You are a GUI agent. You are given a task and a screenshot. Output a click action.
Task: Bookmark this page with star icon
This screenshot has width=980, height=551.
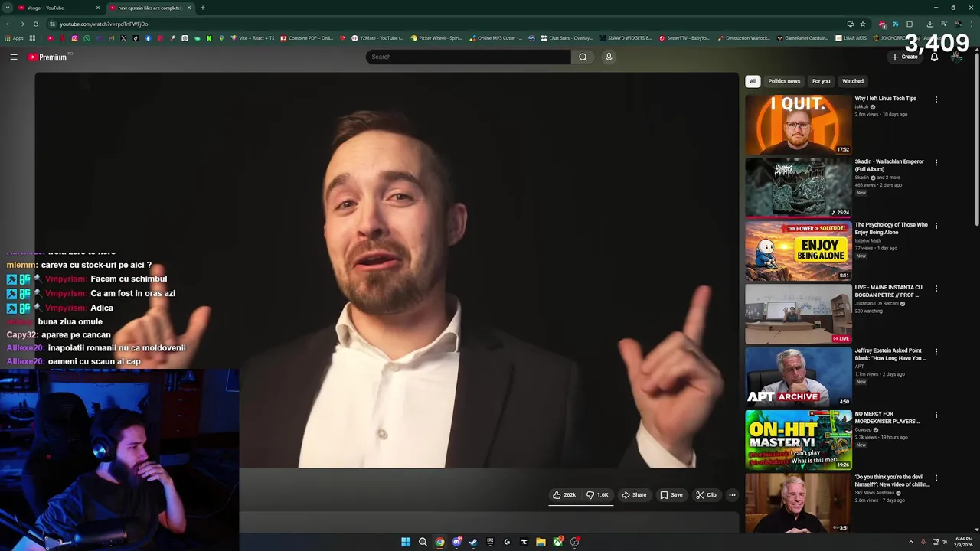tap(863, 24)
